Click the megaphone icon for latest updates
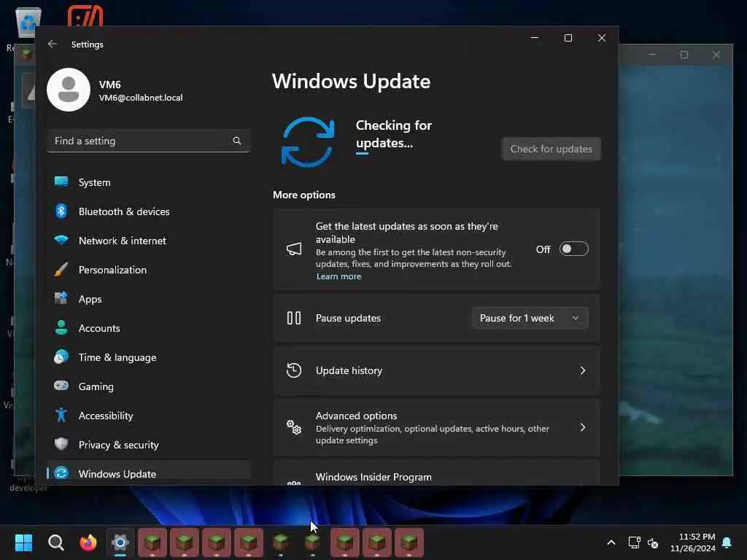Image resolution: width=747 pixels, height=560 pixels. coord(294,249)
